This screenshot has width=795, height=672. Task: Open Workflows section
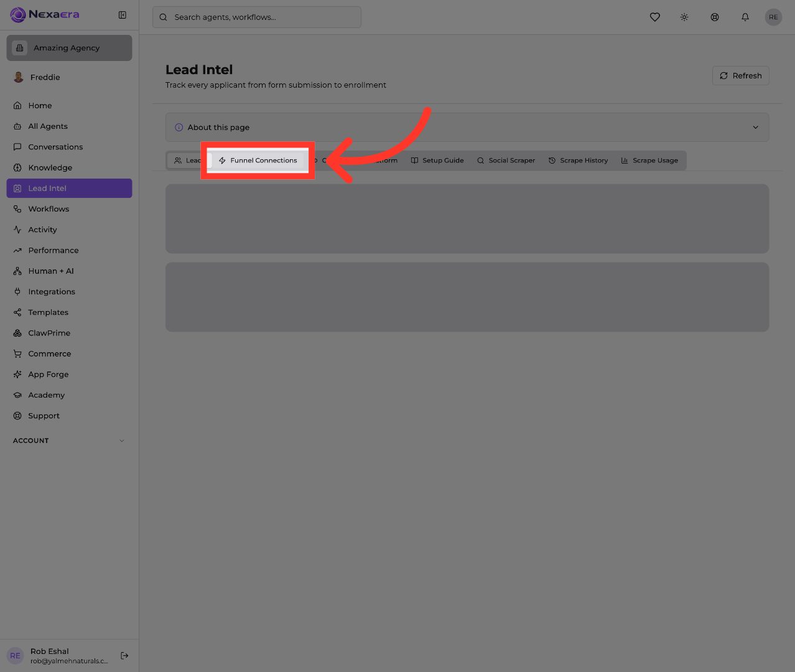[69, 209]
